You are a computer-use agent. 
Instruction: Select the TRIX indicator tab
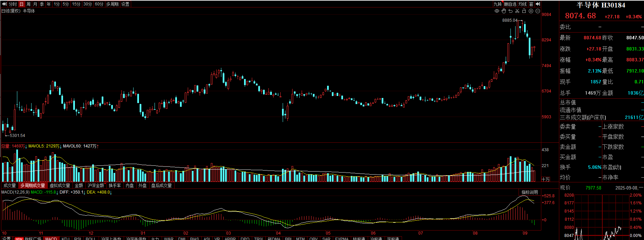click(259, 239)
